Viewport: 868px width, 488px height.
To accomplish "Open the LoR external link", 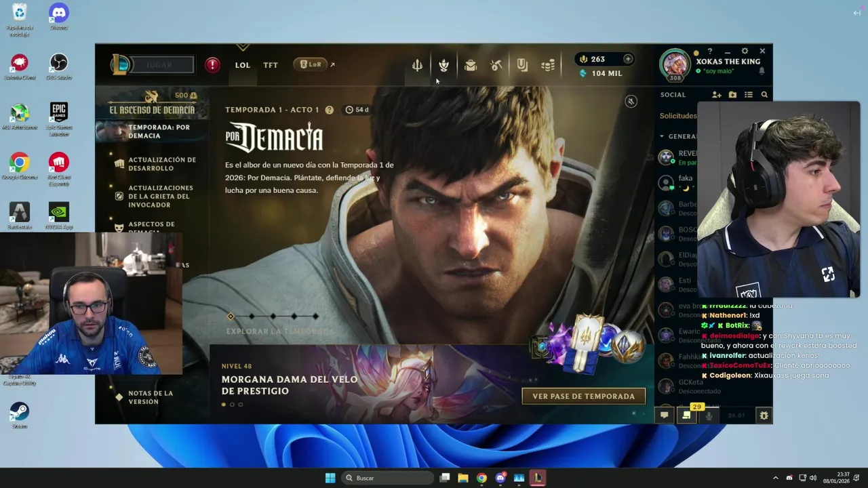I will tap(315, 64).
